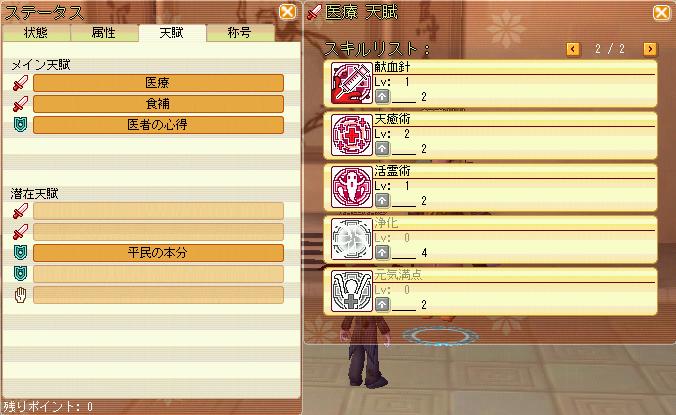Level up 天癒術 with the arrow button
This screenshot has width=676, height=415.
pos(382,149)
